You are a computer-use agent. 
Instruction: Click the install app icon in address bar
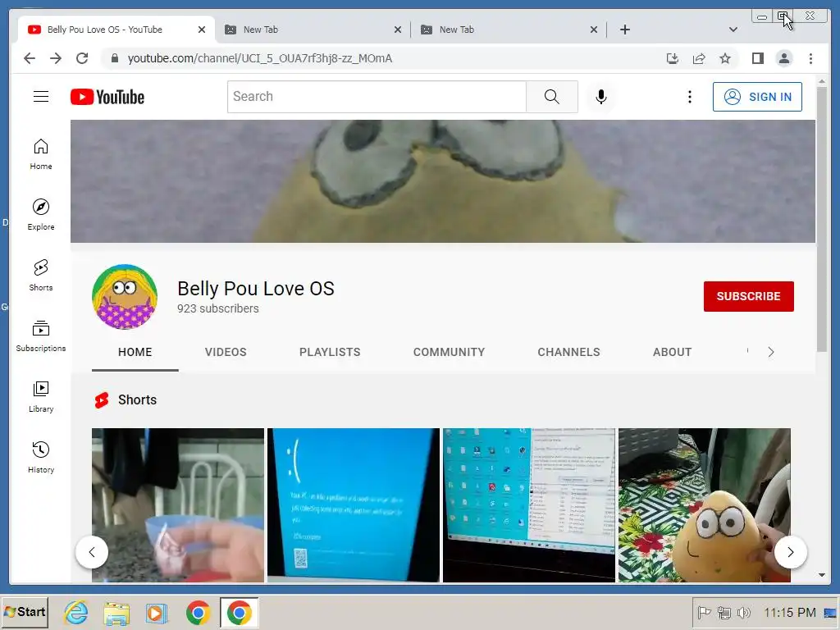tap(673, 58)
